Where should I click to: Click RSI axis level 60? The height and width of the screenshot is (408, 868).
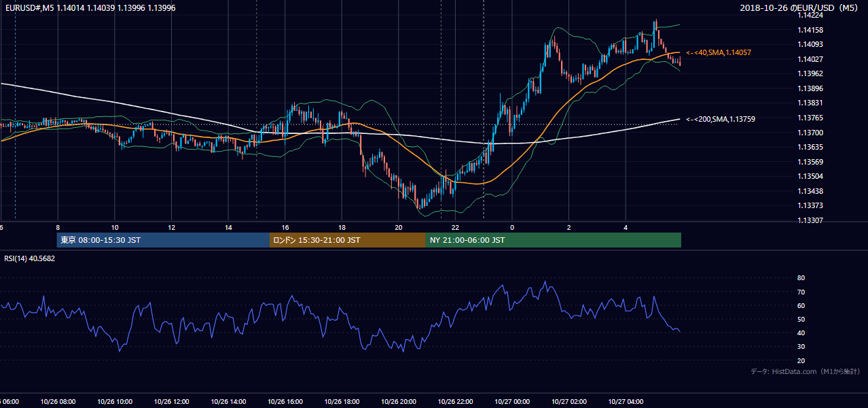[x=801, y=305]
